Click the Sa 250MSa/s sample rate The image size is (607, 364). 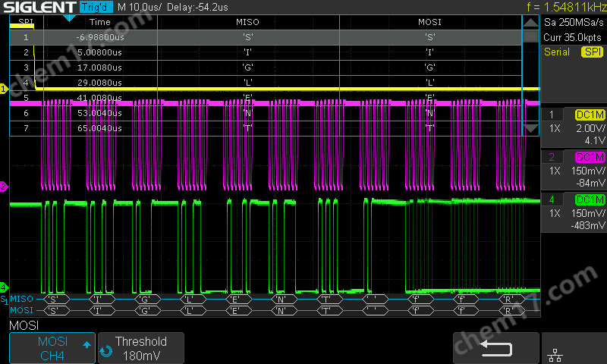pyautogui.click(x=574, y=22)
